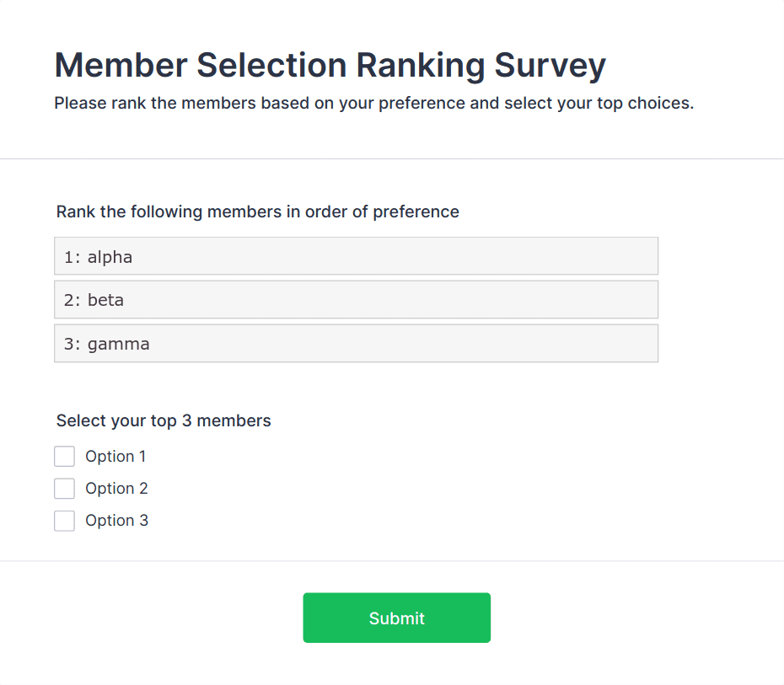Enable the Option 2 checkbox
784x685 pixels.
pyautogui.click(x=65, y=489)
